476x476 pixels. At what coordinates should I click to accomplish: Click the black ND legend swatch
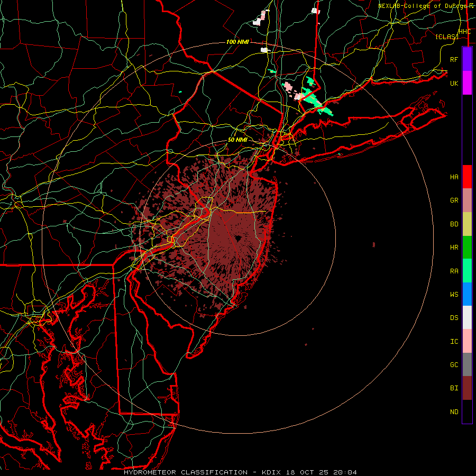[x=467, y=411]
